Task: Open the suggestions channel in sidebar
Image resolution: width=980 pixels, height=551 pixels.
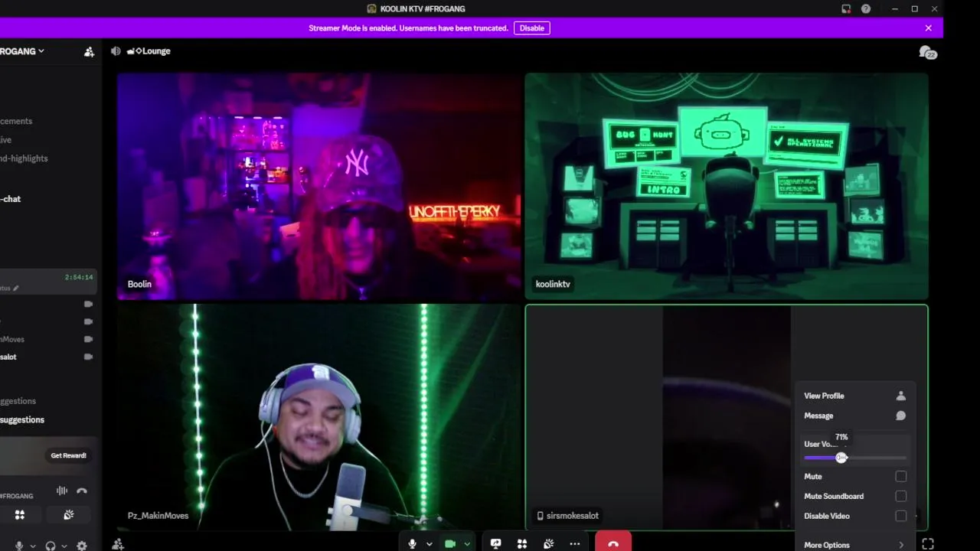Action: 22,419
